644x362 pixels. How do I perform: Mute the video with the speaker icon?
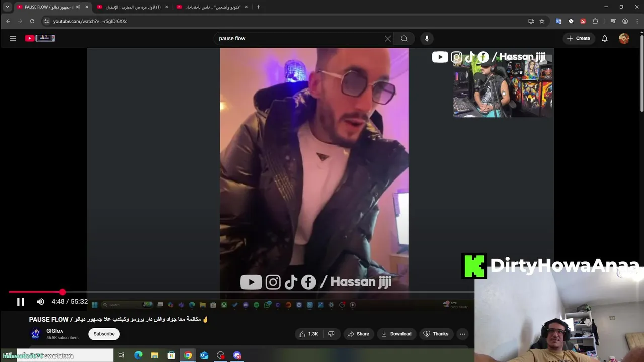pyautogui.click(x=40, y=302)
